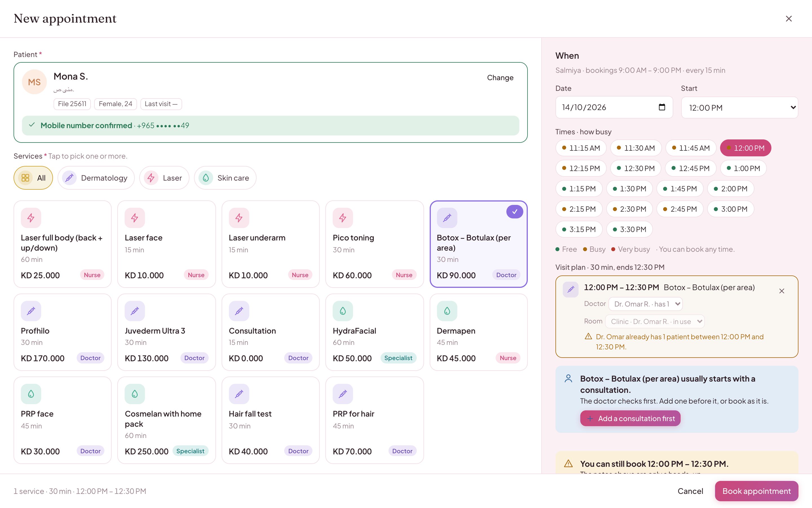
Task: Click the Consultation syringe icon
Action: (239, 311)
